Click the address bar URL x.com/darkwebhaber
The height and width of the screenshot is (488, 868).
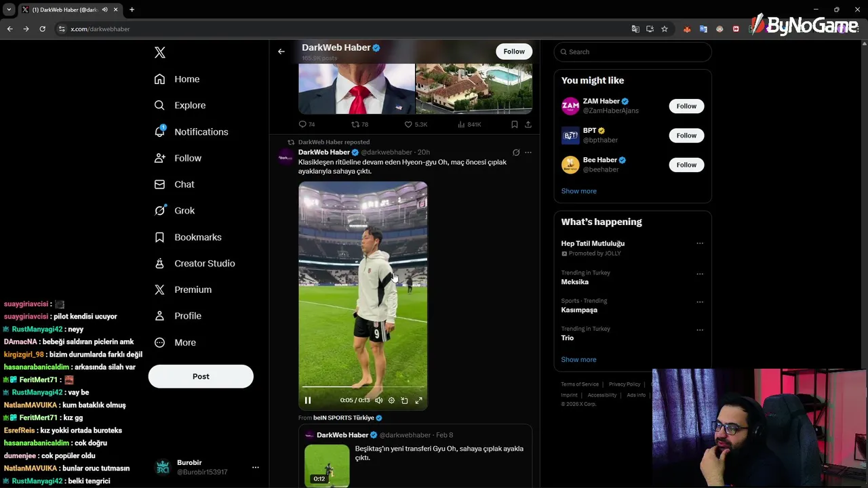100,29
